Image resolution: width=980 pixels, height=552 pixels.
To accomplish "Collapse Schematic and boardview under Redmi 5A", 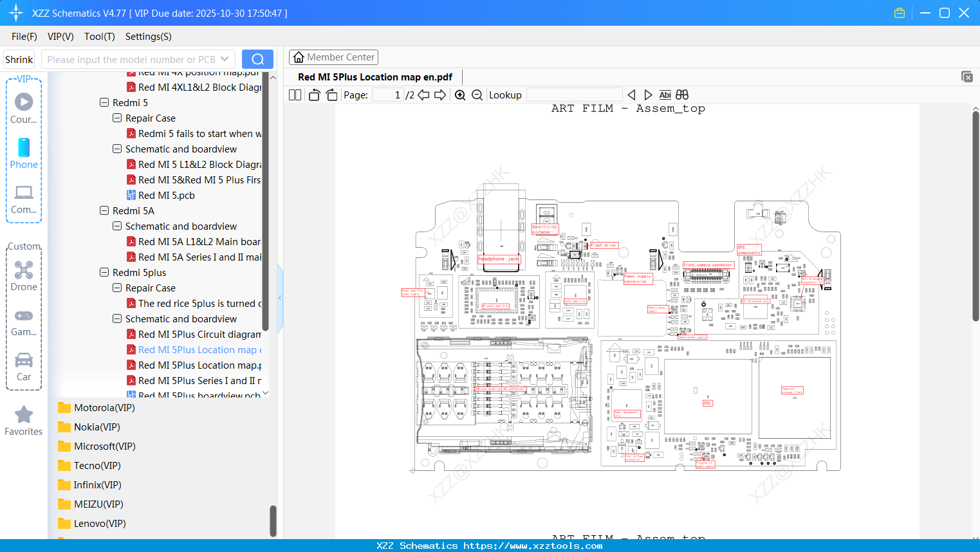I will 117,226.
